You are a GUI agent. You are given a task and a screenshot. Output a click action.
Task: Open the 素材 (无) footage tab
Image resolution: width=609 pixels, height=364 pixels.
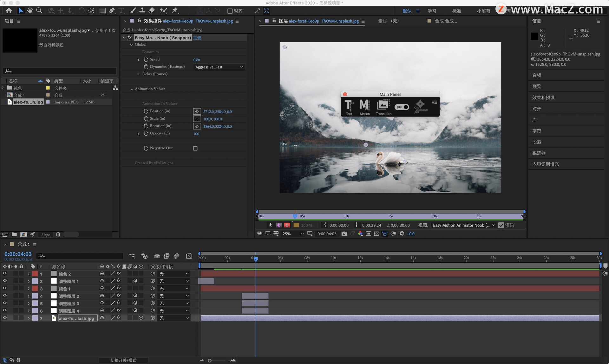pos(388,21)
